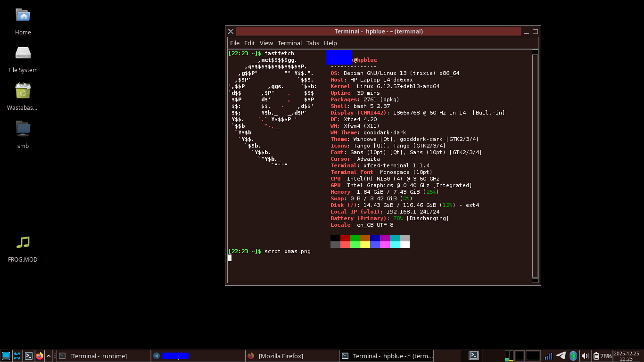
Task: Click the "WM Theme: gooddark-dark" line
Action: tap(368, 132)
